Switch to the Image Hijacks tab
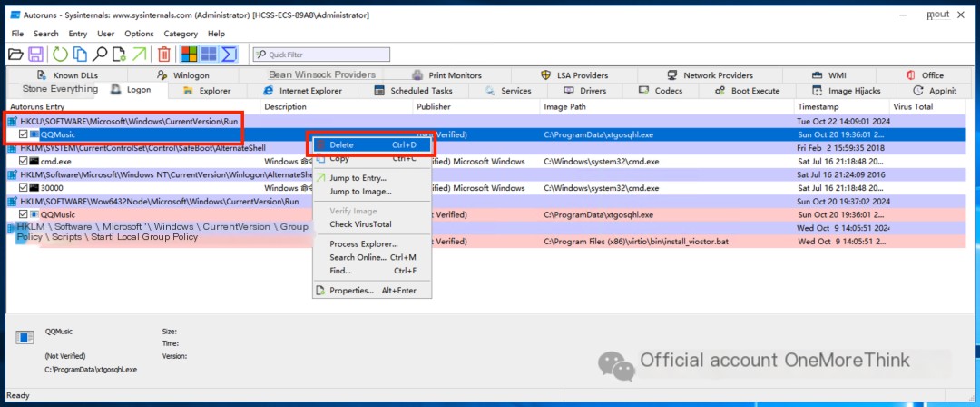The width and height of the screenshot is (980, 407). (847, 91)
